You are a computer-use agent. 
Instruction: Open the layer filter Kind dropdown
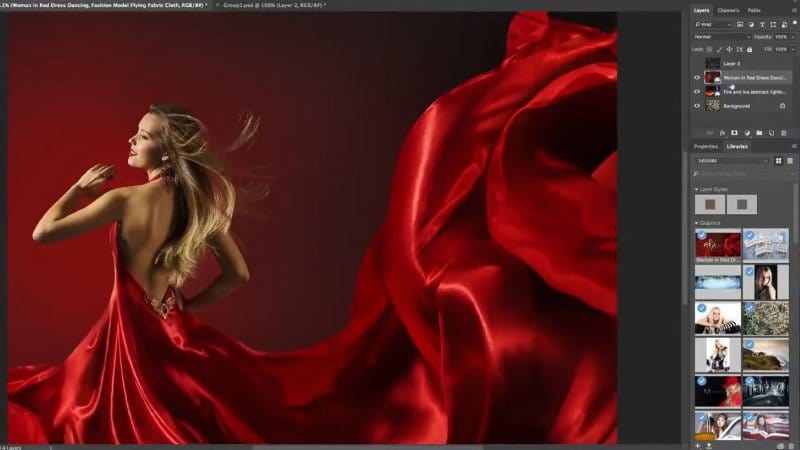[x=713, y=24]
